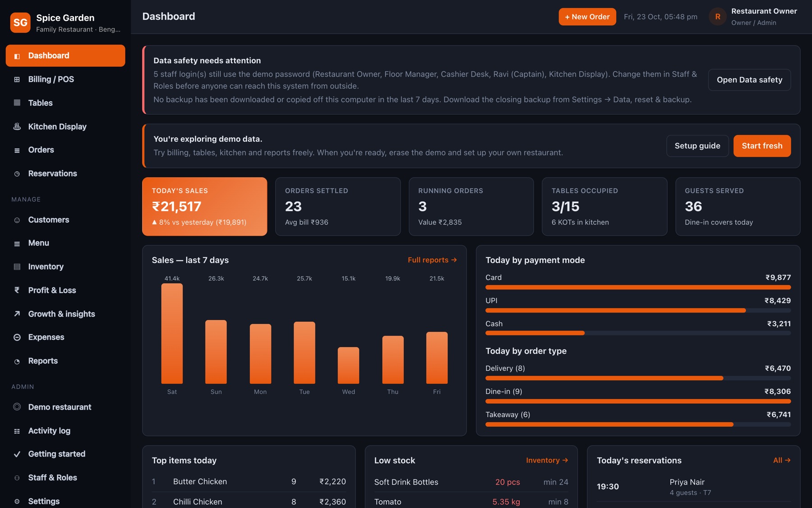Open the Kitchen Display section
The width and height of the screenshot is (812, 508).
click(x=65, y=126)
